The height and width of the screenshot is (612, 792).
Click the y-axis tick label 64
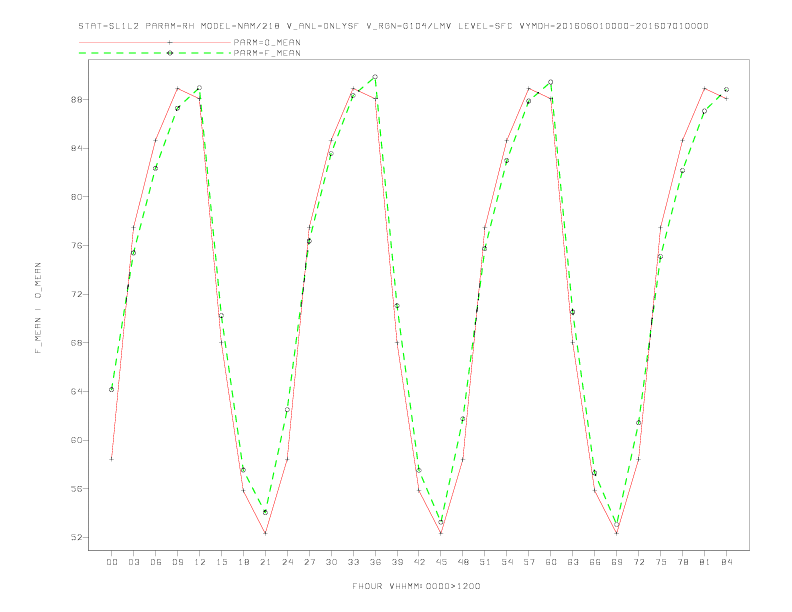[76, 391]
